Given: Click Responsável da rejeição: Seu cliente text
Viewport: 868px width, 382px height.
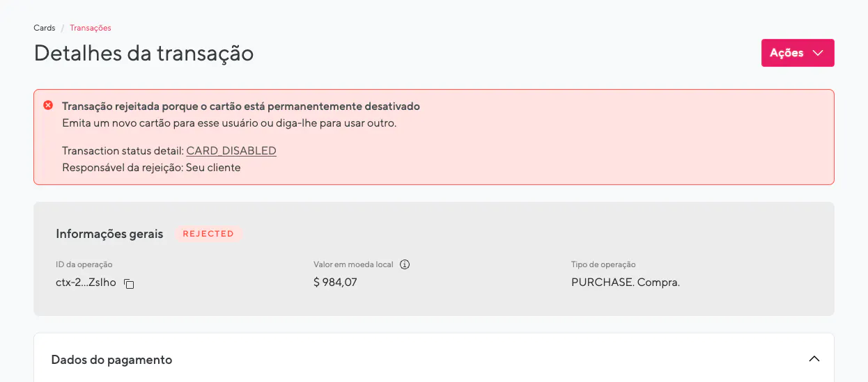Looking at the screenshot, I should (151, 168).
